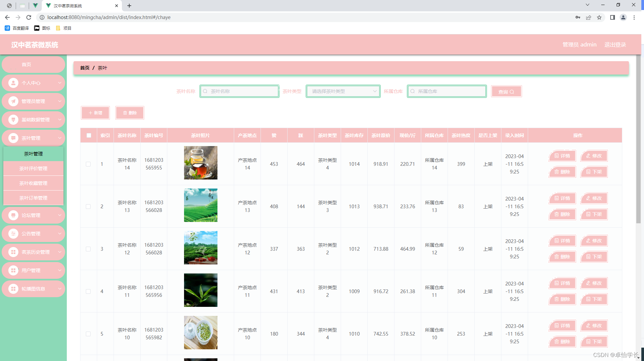
Task: Click the 轮播图信息 grid icon
Action: [13, 289]
